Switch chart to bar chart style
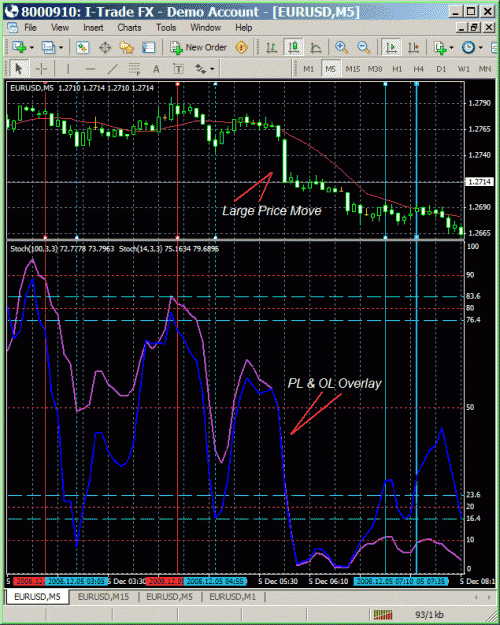This screenshot has width=500, height=625. click(x=272, y=47)
